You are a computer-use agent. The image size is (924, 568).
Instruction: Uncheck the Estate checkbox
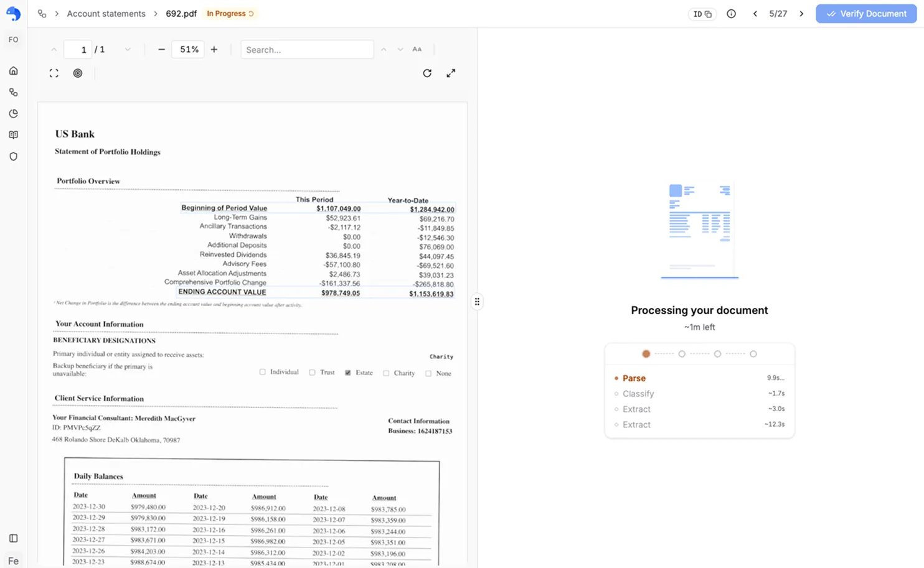pyautogui.click(x=348, y=373)
